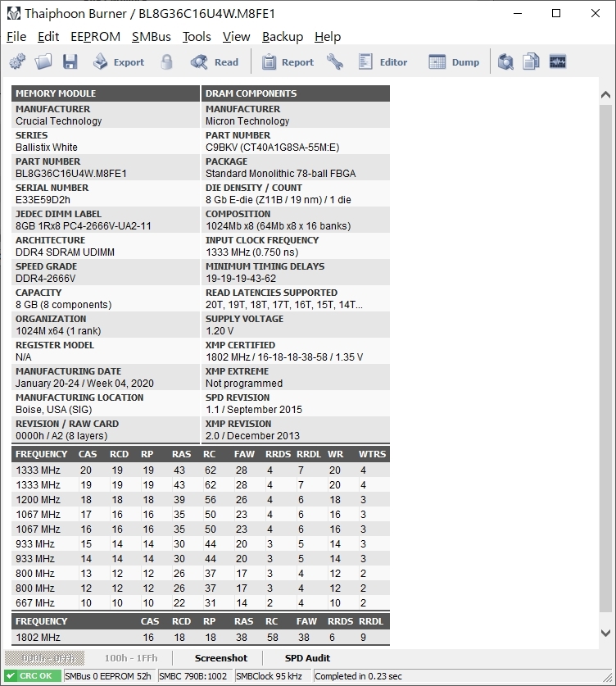Screen dimensions: 616x686
Task: Click the manufacturing date January 20-24 value
Action: click(x=84, y=384)
